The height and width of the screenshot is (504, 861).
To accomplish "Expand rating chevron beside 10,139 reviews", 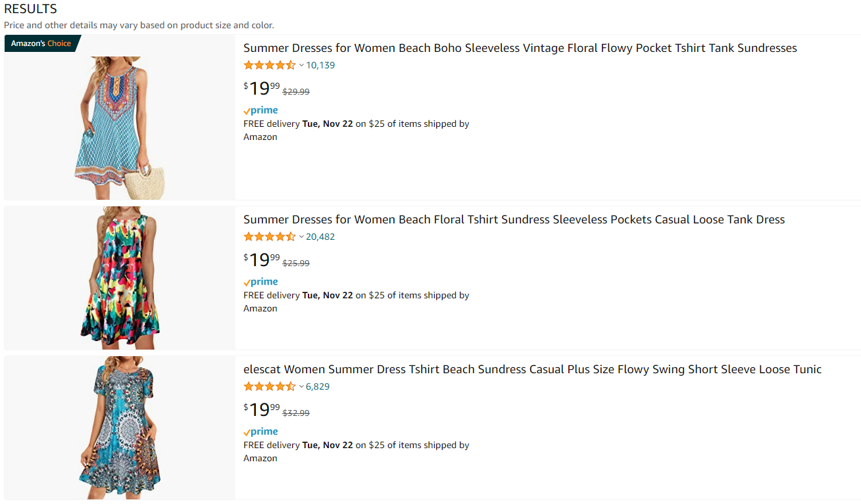I will 301,65.
